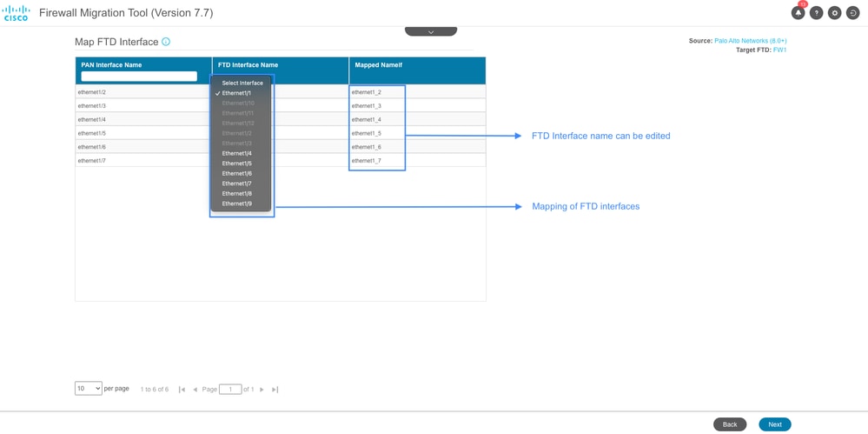Screen dimensions: 868x434
Task: Click the FTD Interface Name column header
Action: pos(248,65)
